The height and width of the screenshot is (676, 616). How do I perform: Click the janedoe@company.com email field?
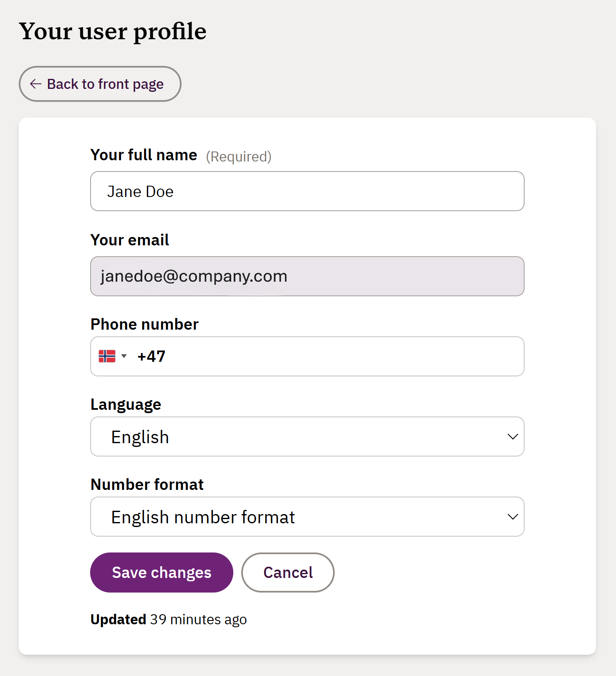307,276
